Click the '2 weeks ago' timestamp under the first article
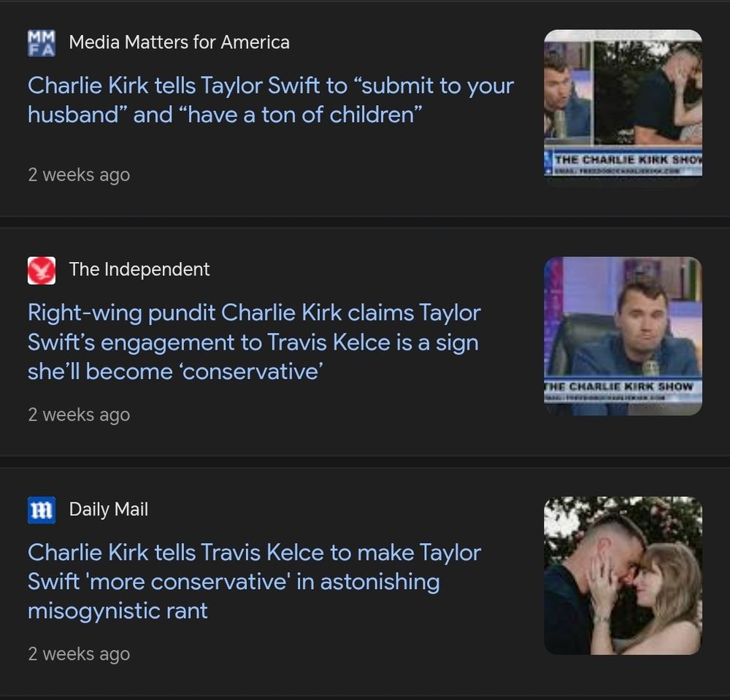This screenshot has width=730, height=700. coord(79,175)
